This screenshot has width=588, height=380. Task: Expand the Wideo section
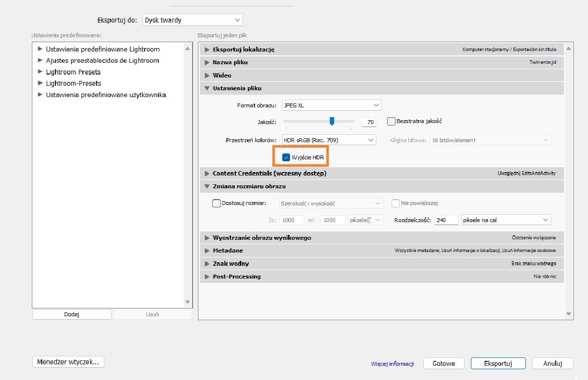point(207,76)
